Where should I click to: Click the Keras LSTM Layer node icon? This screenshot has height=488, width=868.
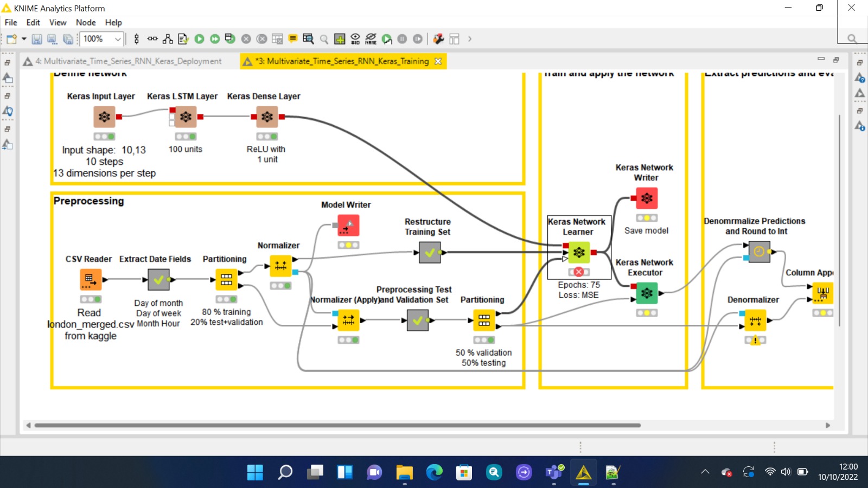(186, 117)
